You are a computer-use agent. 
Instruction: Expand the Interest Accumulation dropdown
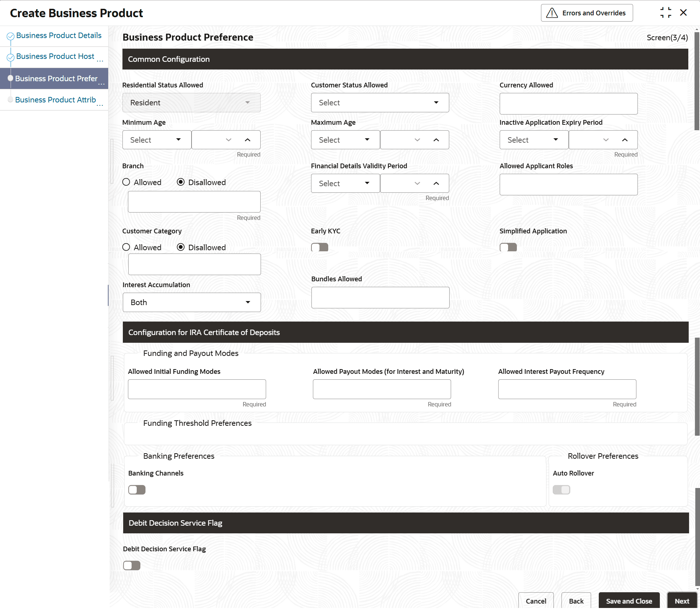(x=192, y=303)
